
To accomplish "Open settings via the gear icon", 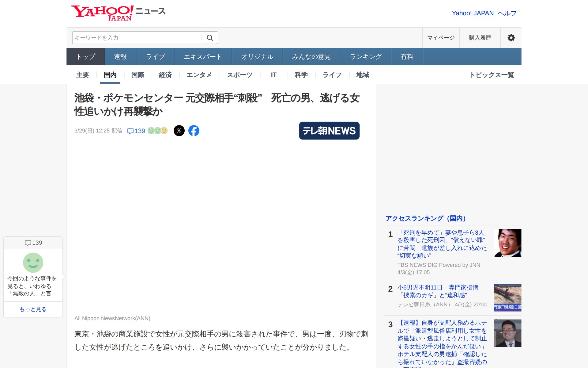I will (511, 38).
